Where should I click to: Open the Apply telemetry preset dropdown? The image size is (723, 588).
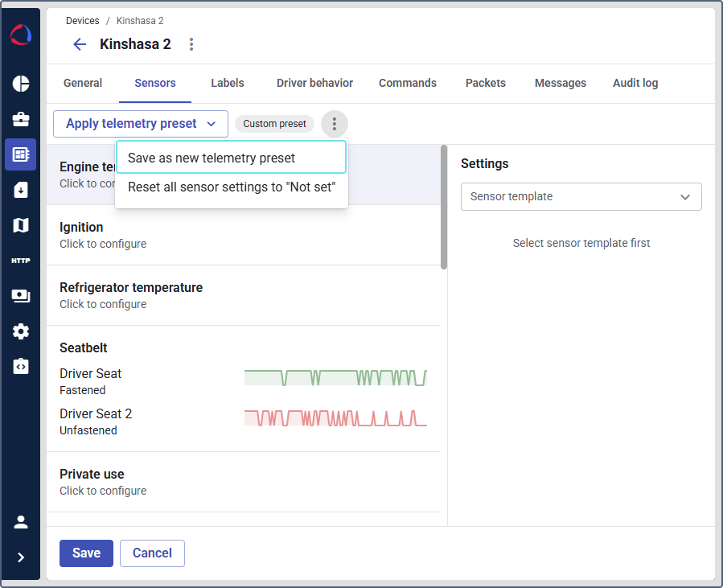140,123
